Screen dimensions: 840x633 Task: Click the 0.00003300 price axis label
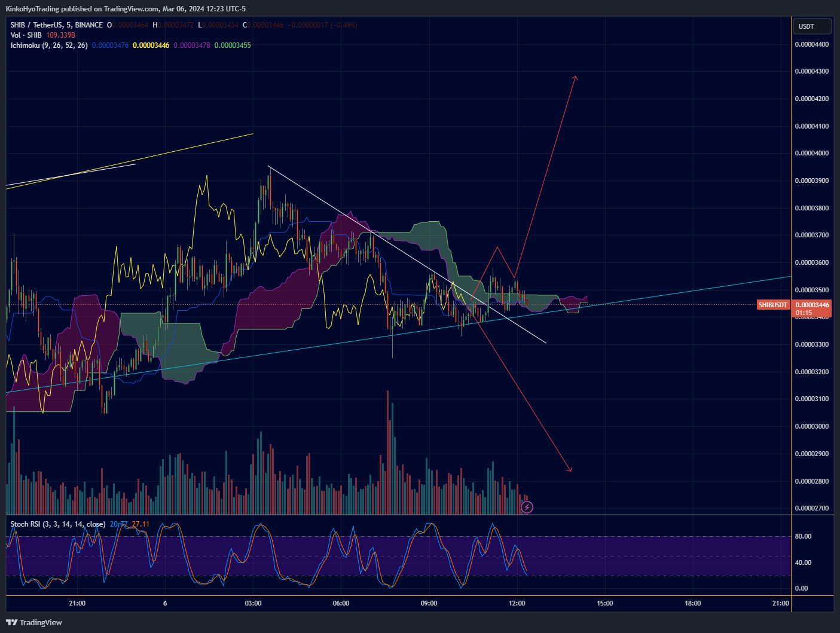click(x=812, y=344)
